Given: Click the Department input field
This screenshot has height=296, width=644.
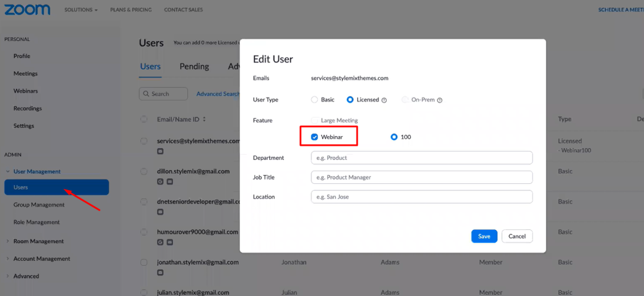Looking at the screenshot, I should pos(421,157).
